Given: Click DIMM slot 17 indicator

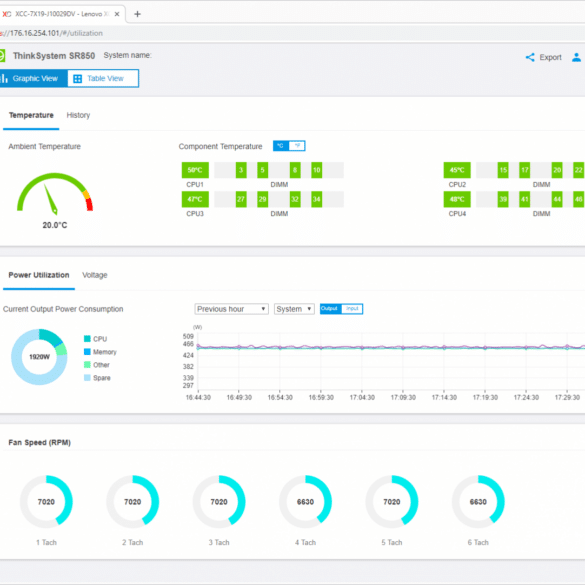Looking at the screenshot, I should 525,170.
